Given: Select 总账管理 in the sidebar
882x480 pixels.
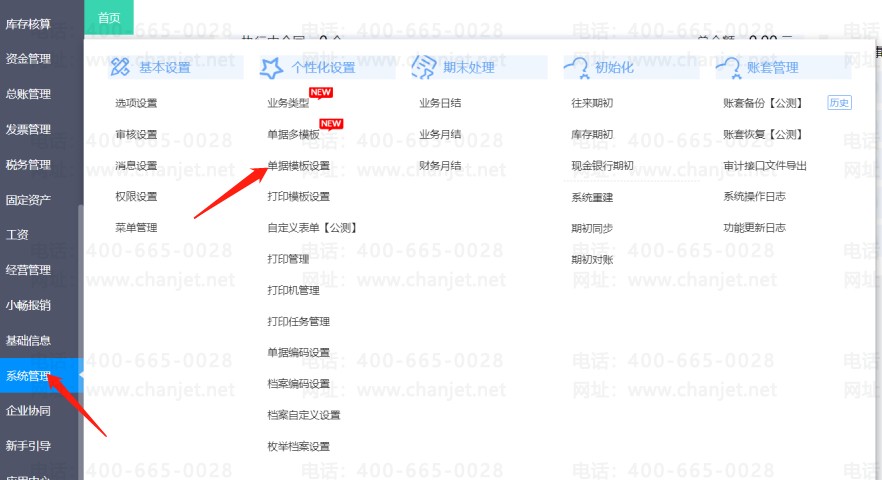Looking at the screenshot, I should click(28, 94).
